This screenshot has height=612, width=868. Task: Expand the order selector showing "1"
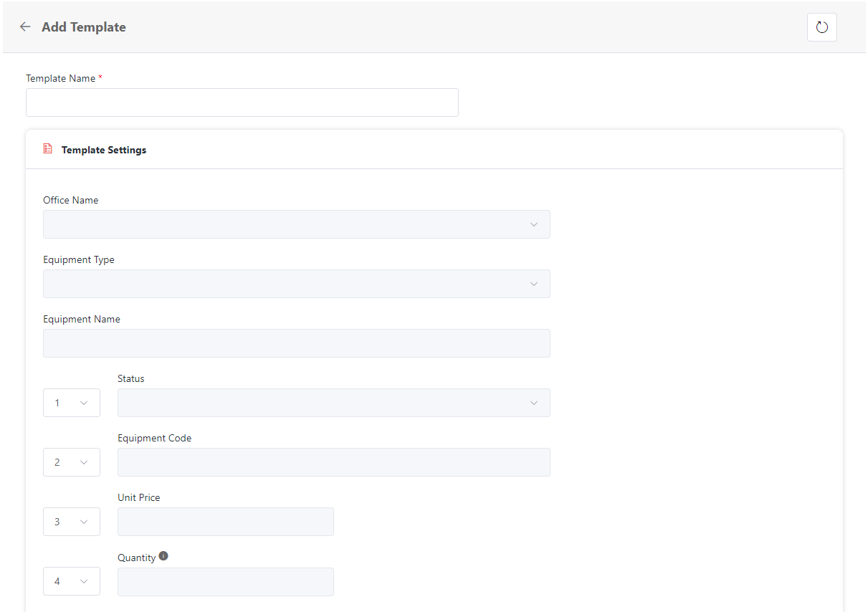pyautogui.click(x=71, y=403)
